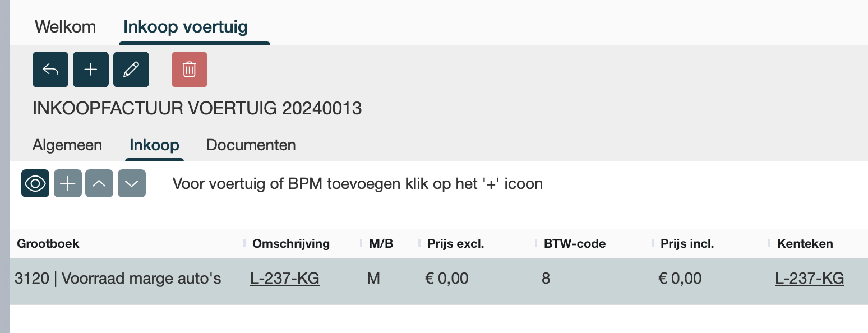The height and width of the screenshot is (333, 868).
Task: Add vehicle line with grey plus icon
Action: 68,183
